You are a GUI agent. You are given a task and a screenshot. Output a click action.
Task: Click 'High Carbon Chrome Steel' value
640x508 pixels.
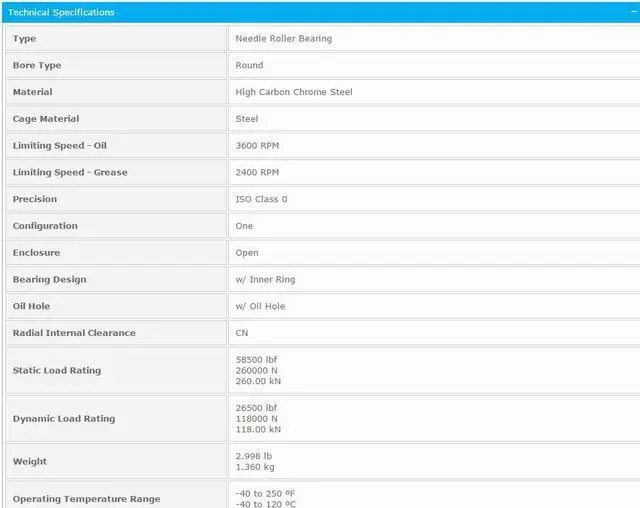pyautogui.click(x=294, y=92)
